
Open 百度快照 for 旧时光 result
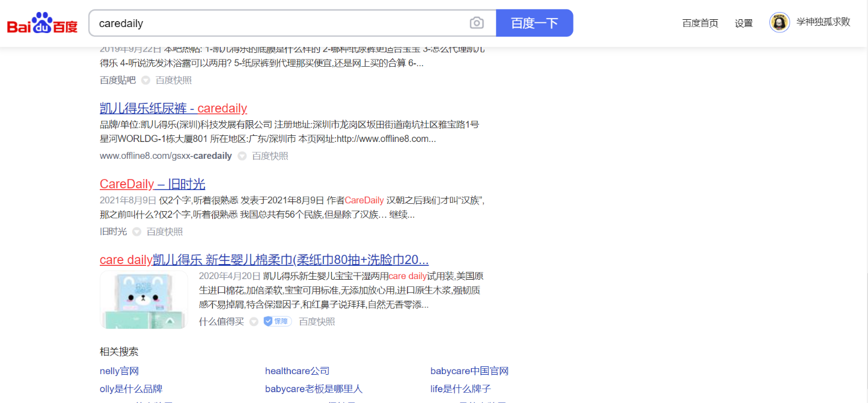[x=165, y=232]
